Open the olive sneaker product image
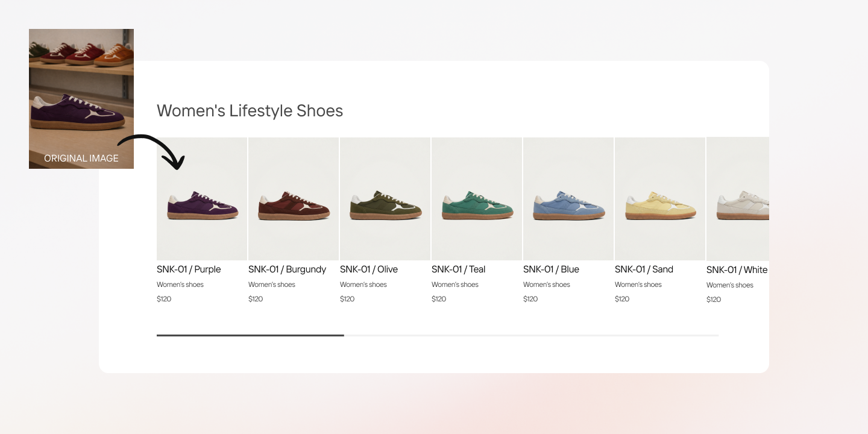This screenshot has width=868, height=434. tap(385, 200)
